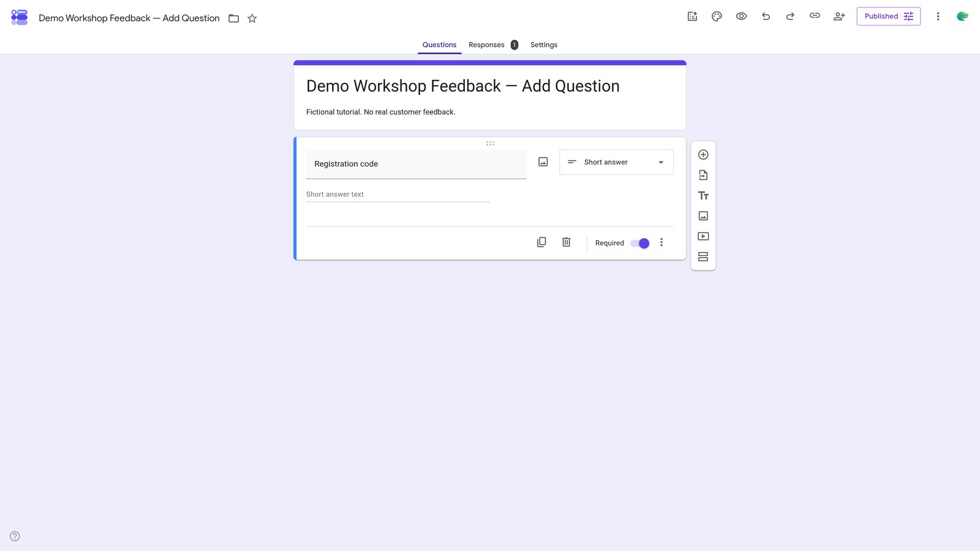Viewport: 980px width, 551px height.
Task: Add image to question icon
Action: tap(543, 162)
